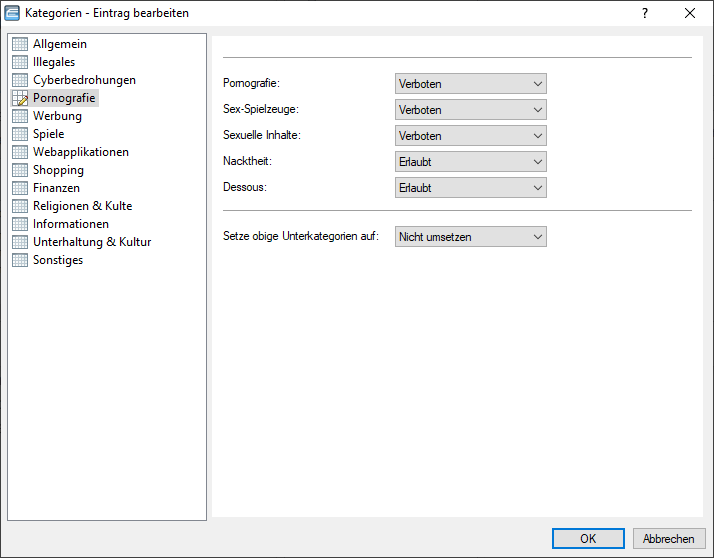This screenshot has width=714, height=558.
Task: Select the Spiele grid icon
Action: (x=20, y=134)
